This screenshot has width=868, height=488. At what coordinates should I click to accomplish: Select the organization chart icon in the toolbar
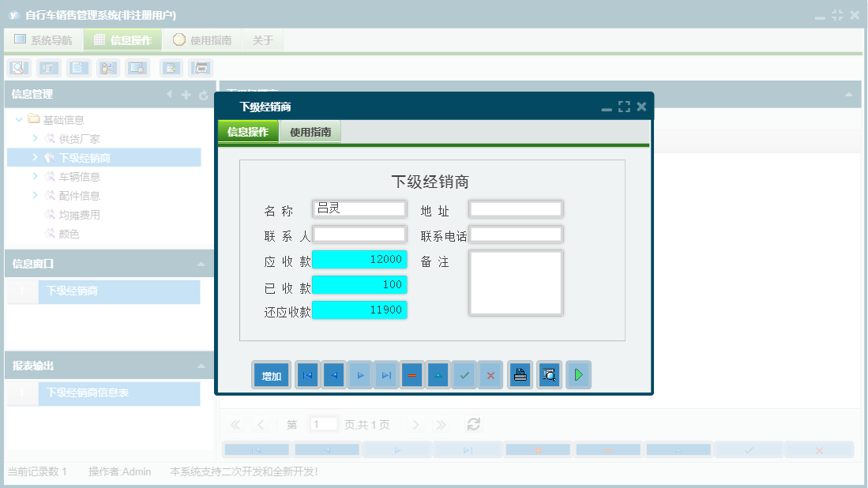(108, 68)
